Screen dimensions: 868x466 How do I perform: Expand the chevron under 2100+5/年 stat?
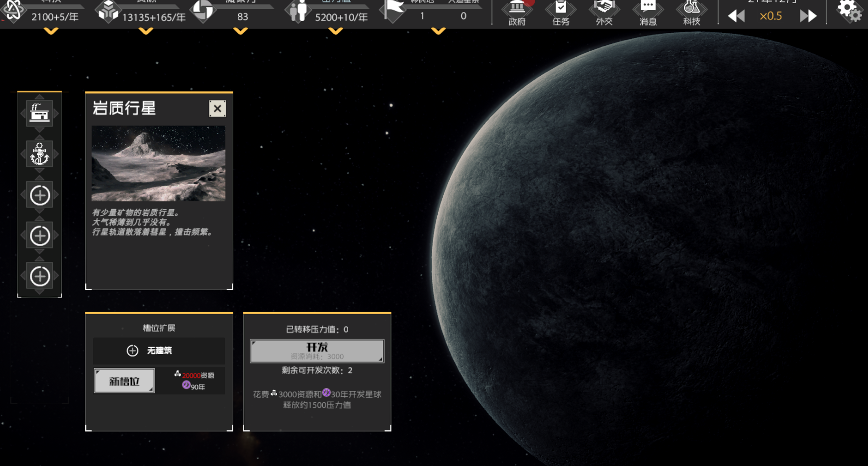(x=51, y=31)
